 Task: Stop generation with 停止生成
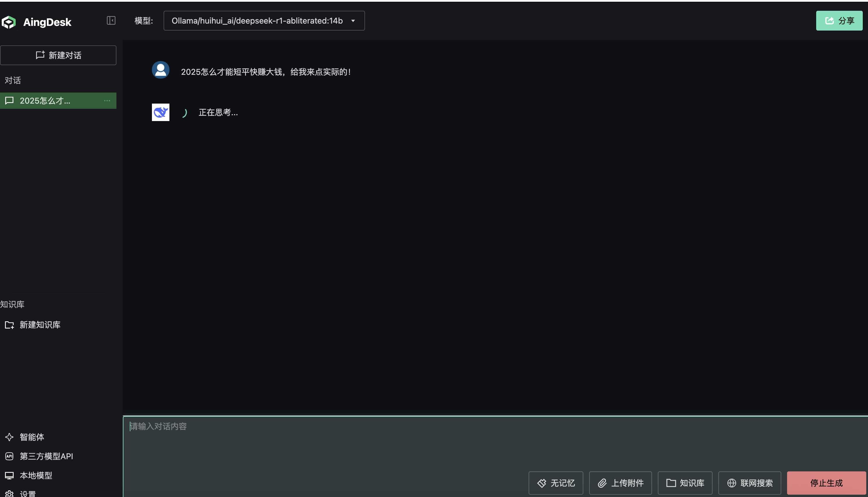point(826,483)
